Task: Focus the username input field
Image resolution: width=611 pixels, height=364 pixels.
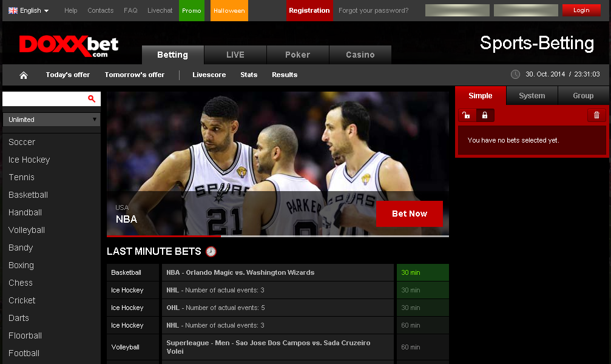Action: 457,10
